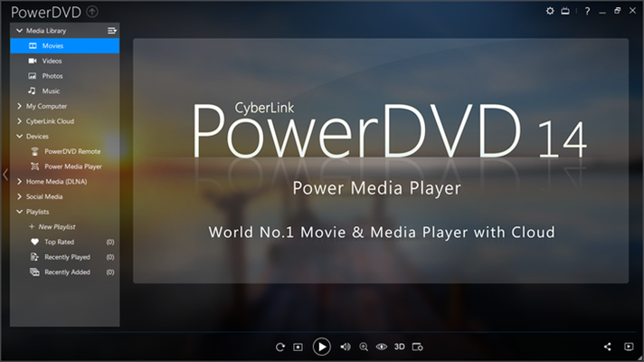Mute the volume speaker icon

pos(346,347)
